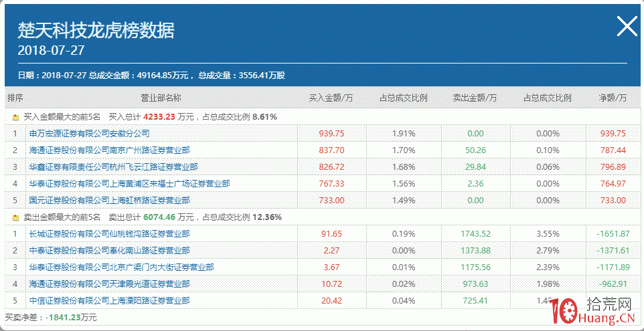Viewport: 644px width, 331px height.
Task: Select the sell amount 725.41 cell
Action: coord(475,301)
